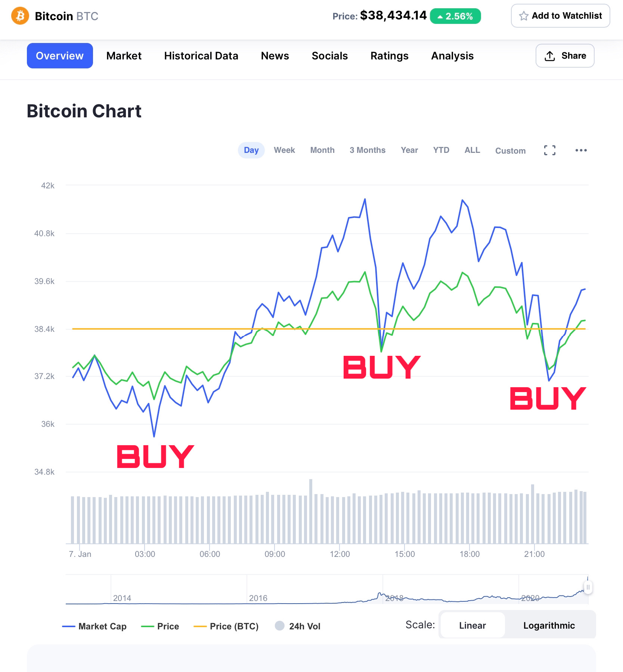Click the orange Bitcoin logo icon

pyautogui.click(x=20, y=16)
